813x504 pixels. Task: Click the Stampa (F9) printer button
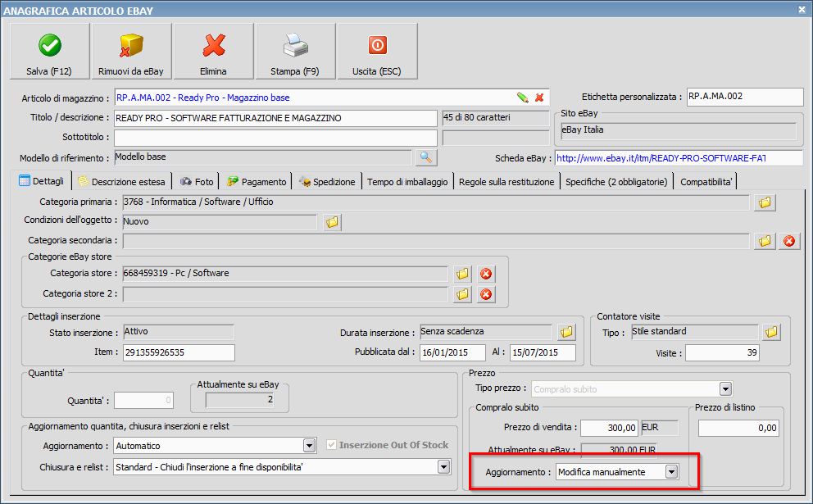coord(295,52)
